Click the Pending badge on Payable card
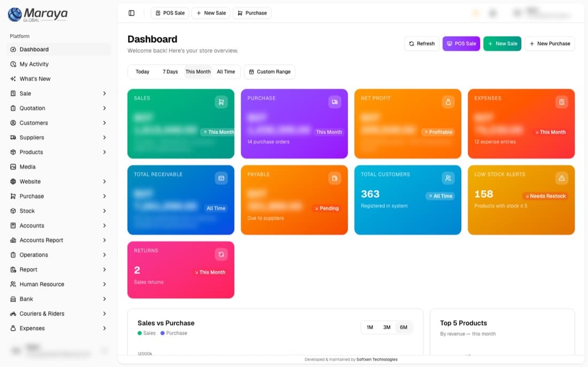Image resolution: width=588 pixels, height=367 pixels. click(327, 208)
